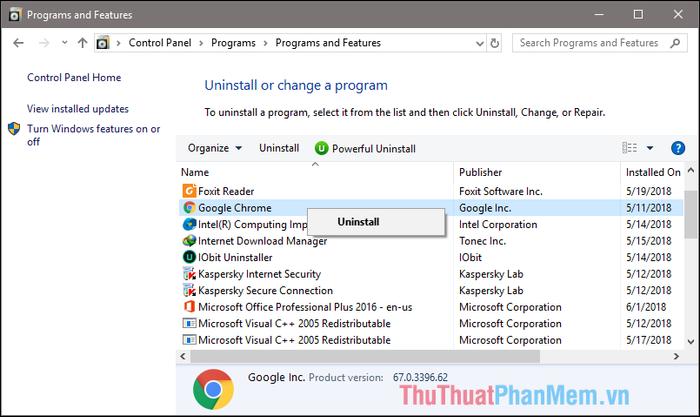Click the Control Panel breadcrumb
This screenshot has width=700, height=417.
tap(160, 43)
